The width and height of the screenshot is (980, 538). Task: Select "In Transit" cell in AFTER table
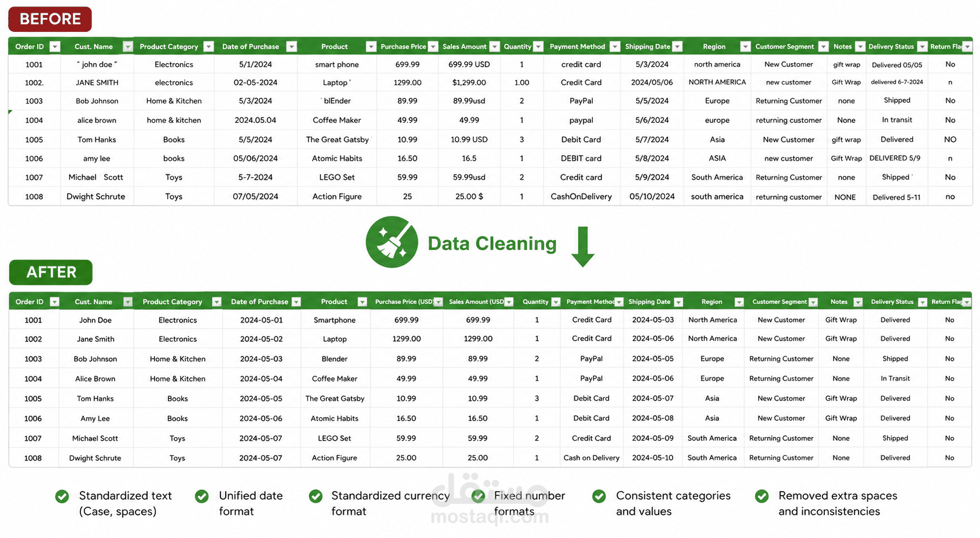pyautogui.click(x=895, y=379)
